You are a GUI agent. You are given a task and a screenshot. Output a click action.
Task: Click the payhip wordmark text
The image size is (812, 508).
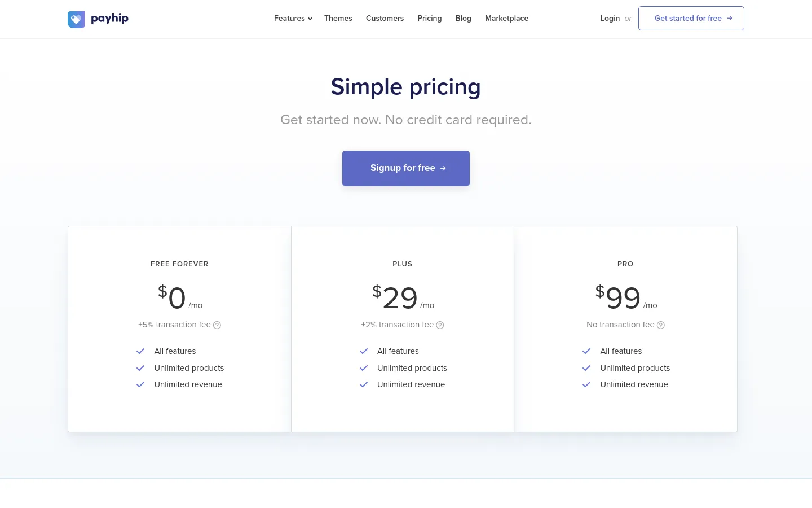109,19
